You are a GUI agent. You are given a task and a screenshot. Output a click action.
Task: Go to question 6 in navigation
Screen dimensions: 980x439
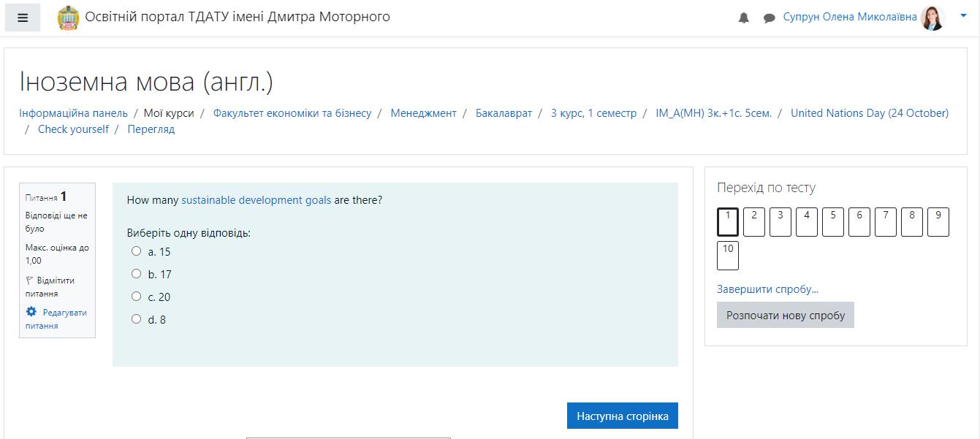[859, 222]
